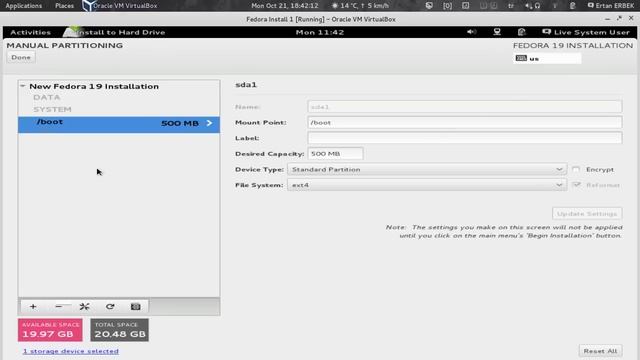The image size is (640, 360).
Task: Select the /boot 500 MB partition row
Action: 119,124
